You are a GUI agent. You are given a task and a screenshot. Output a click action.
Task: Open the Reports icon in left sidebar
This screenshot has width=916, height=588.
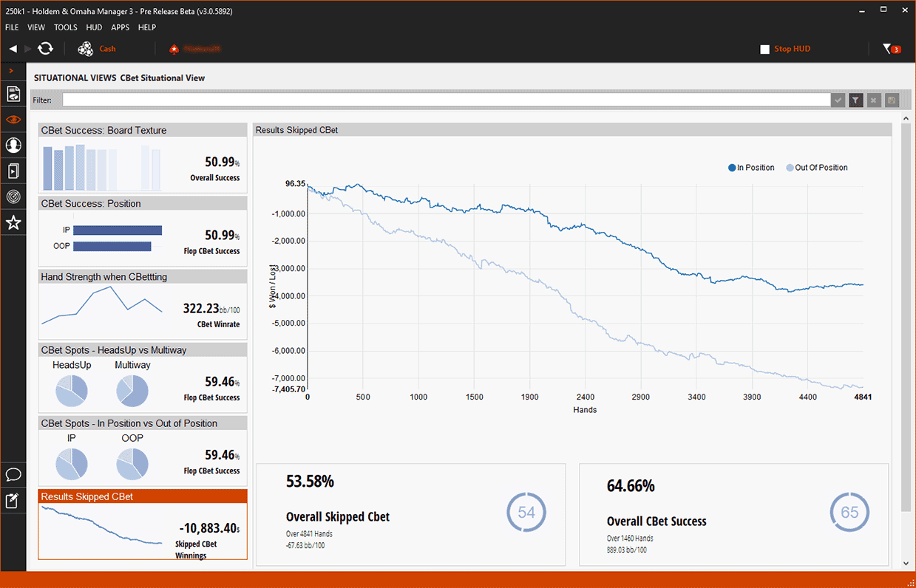pos(13,94)
